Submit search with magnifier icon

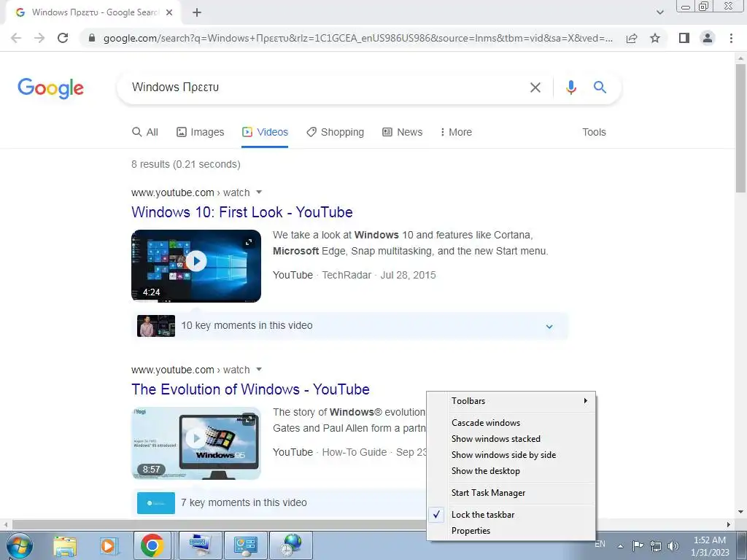point(600,87)
